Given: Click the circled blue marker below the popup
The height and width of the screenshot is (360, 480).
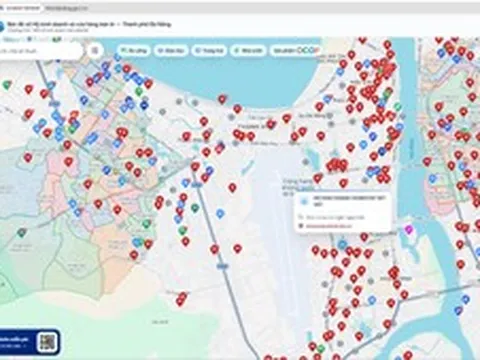Looking at the screenshot, I should [x=342, y=245].
